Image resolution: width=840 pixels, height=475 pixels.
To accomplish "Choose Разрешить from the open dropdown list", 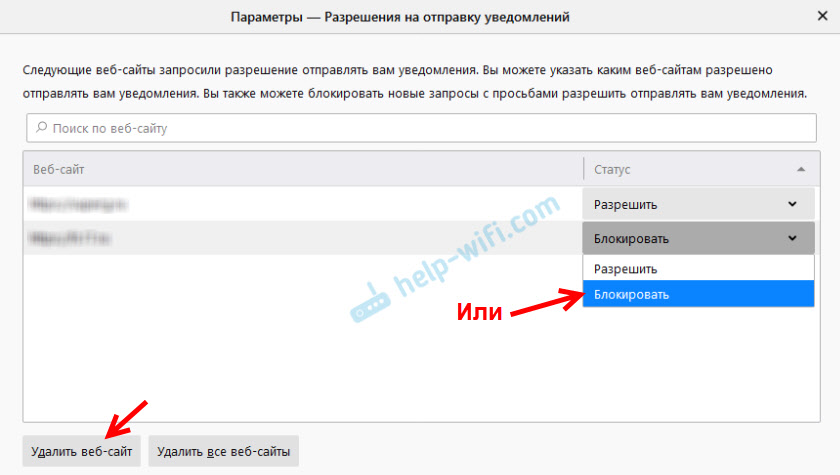I will [698, 268].
